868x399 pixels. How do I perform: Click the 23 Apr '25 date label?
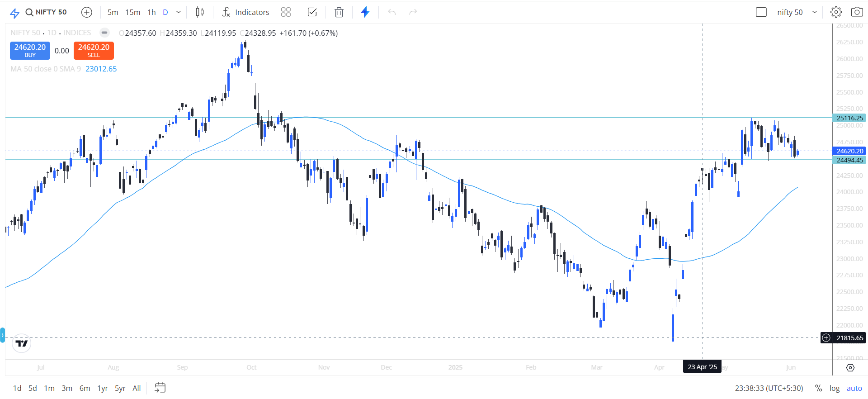tap(703, 367)
